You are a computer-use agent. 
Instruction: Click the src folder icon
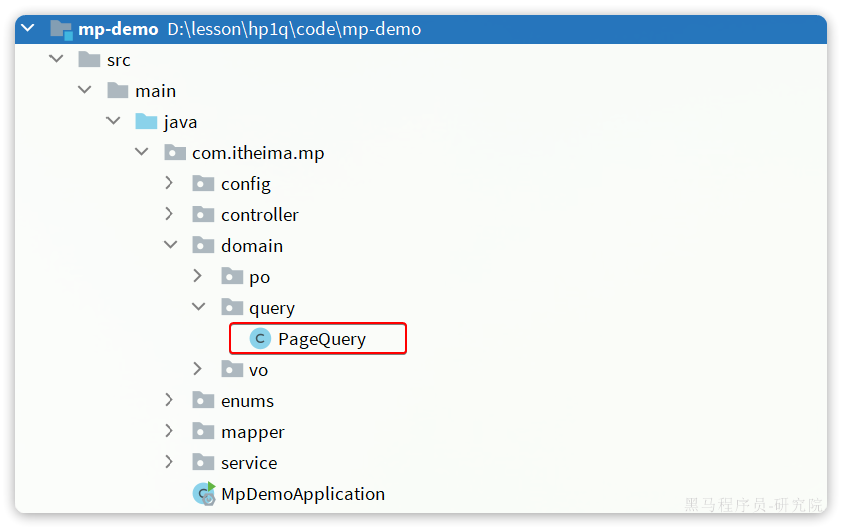coord(89,59)
